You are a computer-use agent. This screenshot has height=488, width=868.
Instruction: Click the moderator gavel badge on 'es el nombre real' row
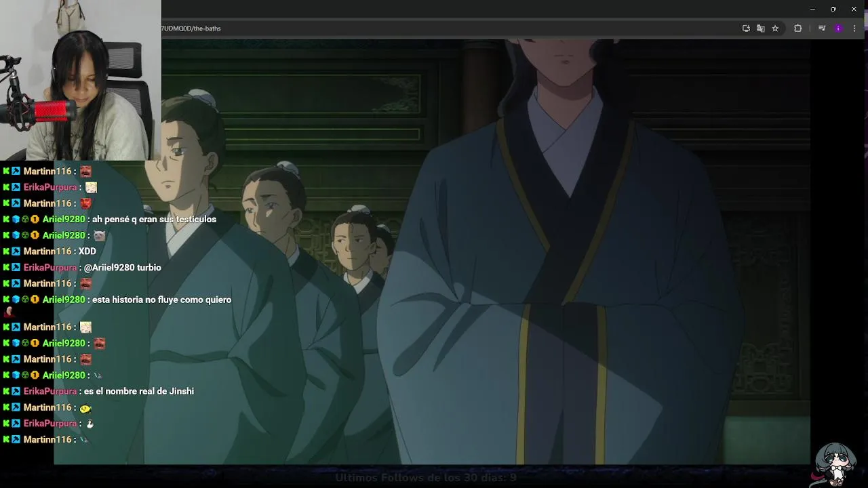pos(16,391)
